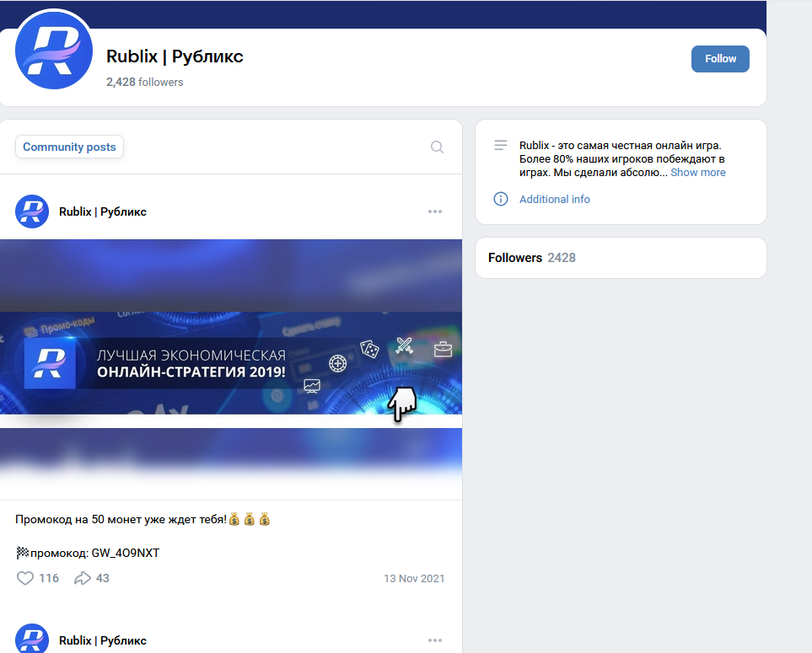Expand the description with Show more
This screenshot has width=812, height=653.
click(x=697, y=172)
